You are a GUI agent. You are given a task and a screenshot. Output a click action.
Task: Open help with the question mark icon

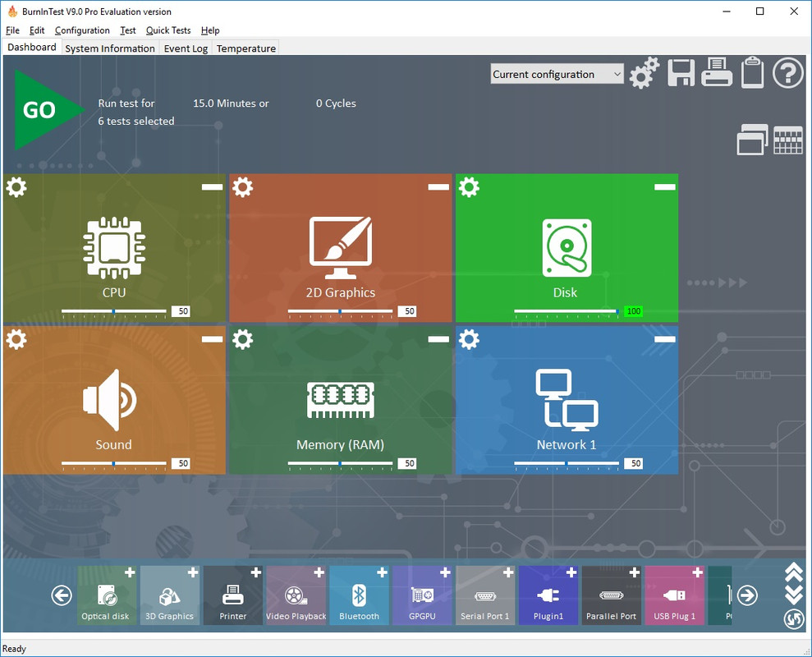[787, 73]
